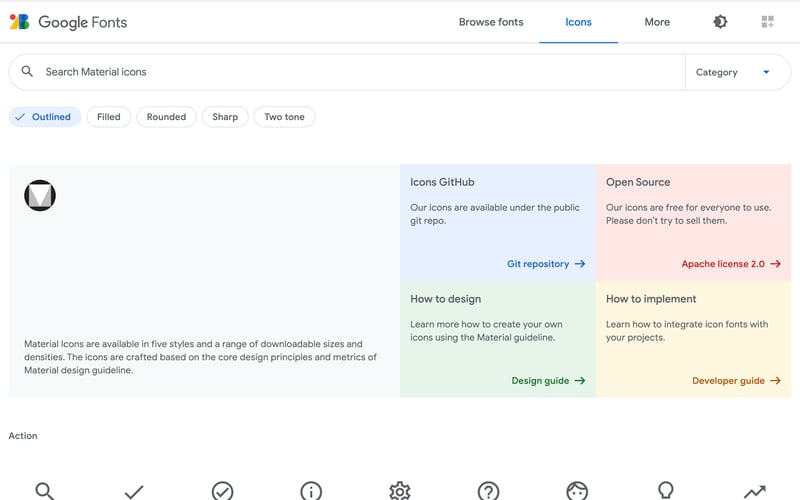800x500 pixels.
Task: Open the selected families grid icon
Action: 767,22
